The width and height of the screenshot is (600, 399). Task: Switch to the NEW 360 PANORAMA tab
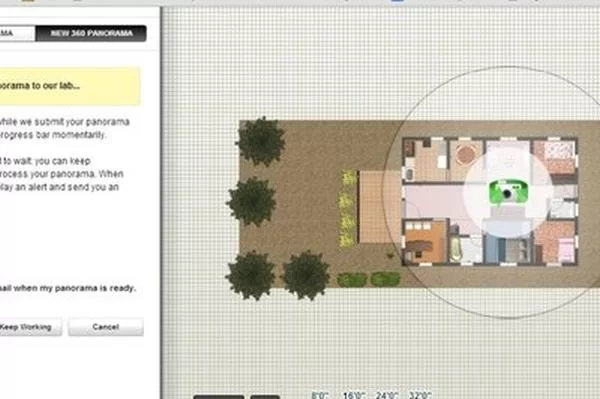point(91,33)
